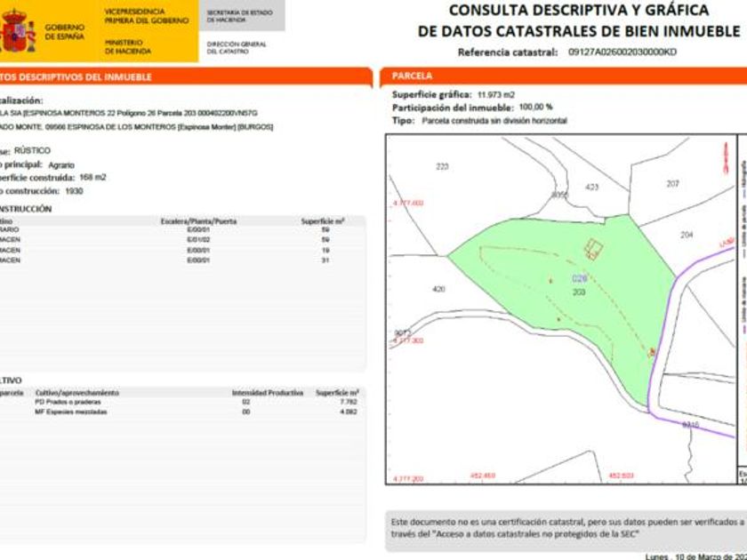
Task: Select the "GOBIERNO DE ESPAÑA" text
Action: click(65, 32)
